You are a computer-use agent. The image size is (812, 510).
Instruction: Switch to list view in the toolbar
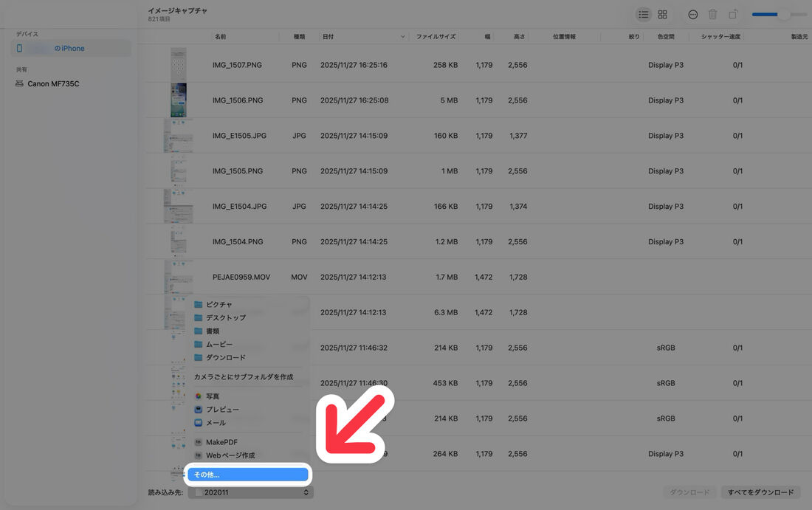coord(644,14)
